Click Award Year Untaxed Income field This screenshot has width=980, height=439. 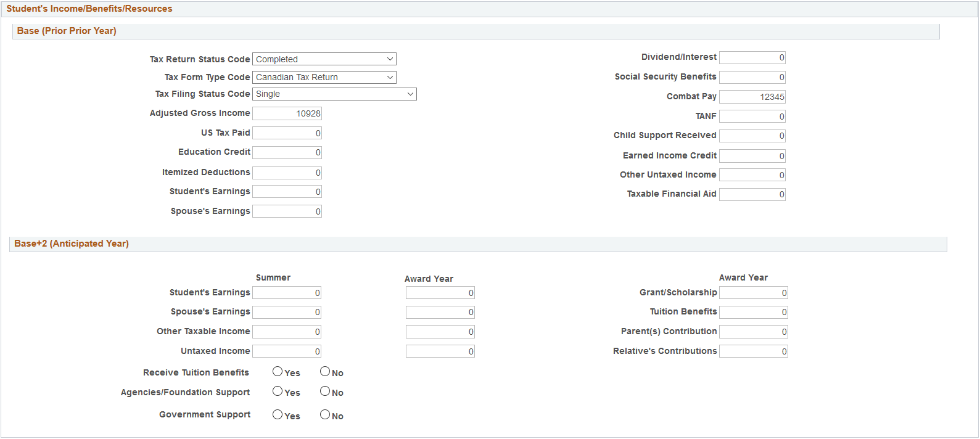click(440, 351)
